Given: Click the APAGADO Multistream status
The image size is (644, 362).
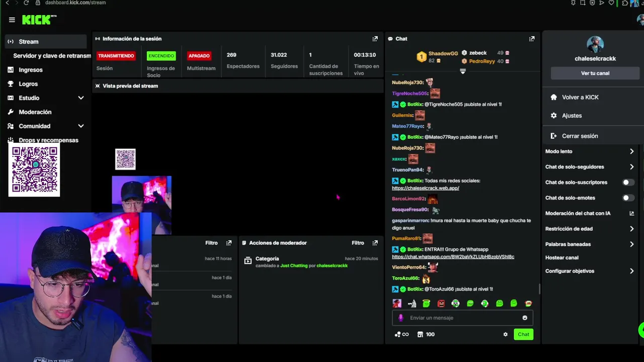Looking at the screenshot, I should (199, 56).
